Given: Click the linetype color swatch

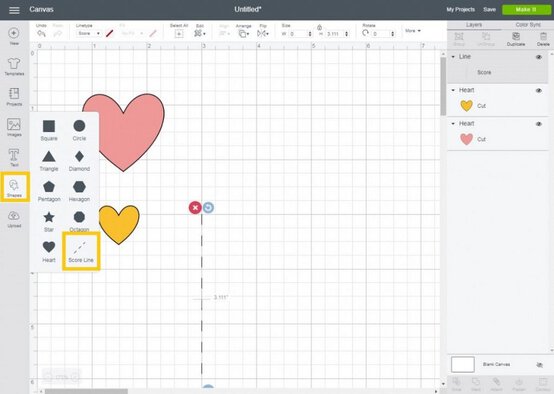Looking at the screenshot, I should tap(110, 34).
